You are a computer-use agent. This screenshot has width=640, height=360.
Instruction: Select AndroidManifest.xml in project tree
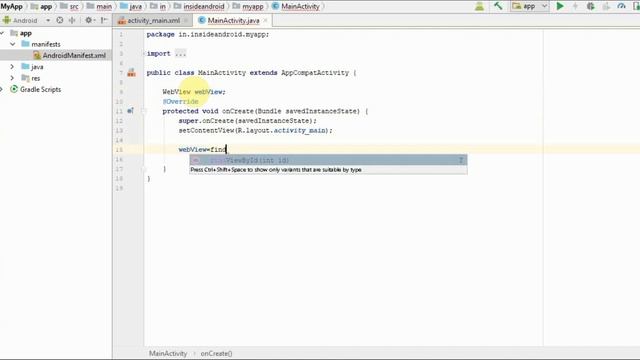coord(73,56)
